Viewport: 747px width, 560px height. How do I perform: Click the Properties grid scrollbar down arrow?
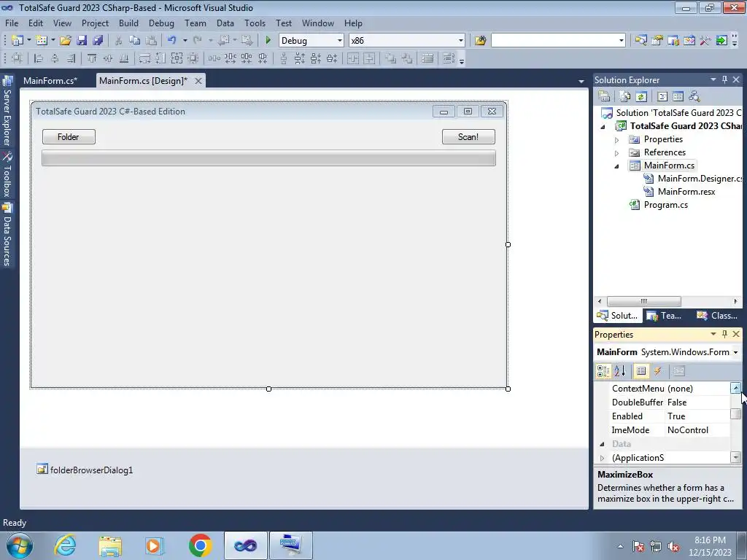(x=735, y=458)
